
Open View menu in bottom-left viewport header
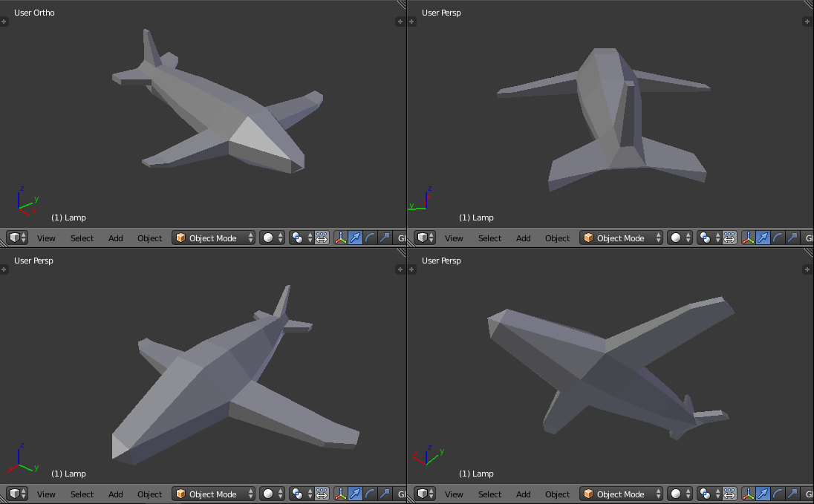tap(46, 494)
